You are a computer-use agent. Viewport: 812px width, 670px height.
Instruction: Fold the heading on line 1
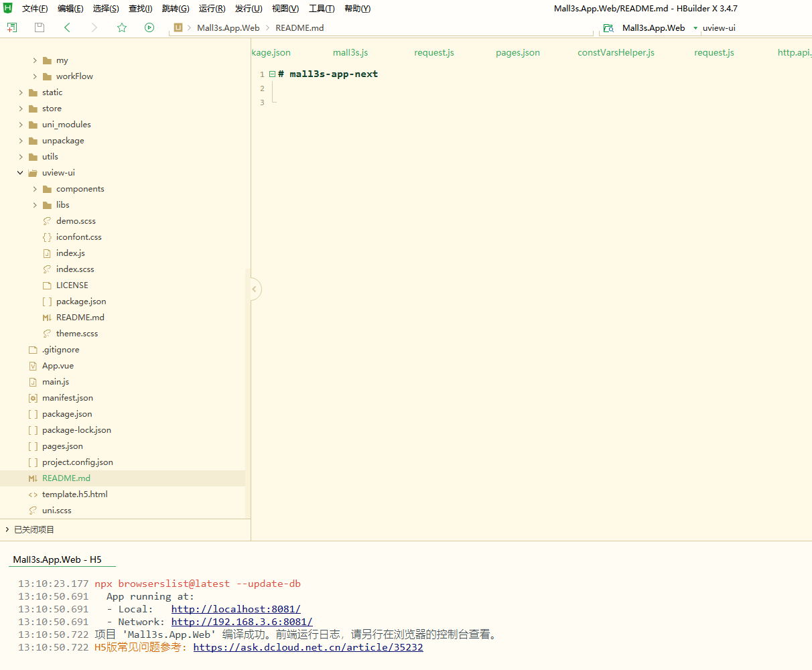(x=273, y=74)
